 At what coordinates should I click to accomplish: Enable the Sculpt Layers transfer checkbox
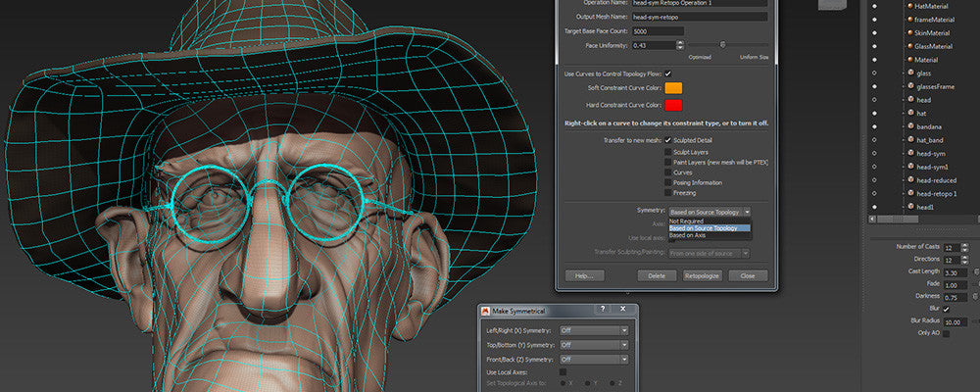668,152
